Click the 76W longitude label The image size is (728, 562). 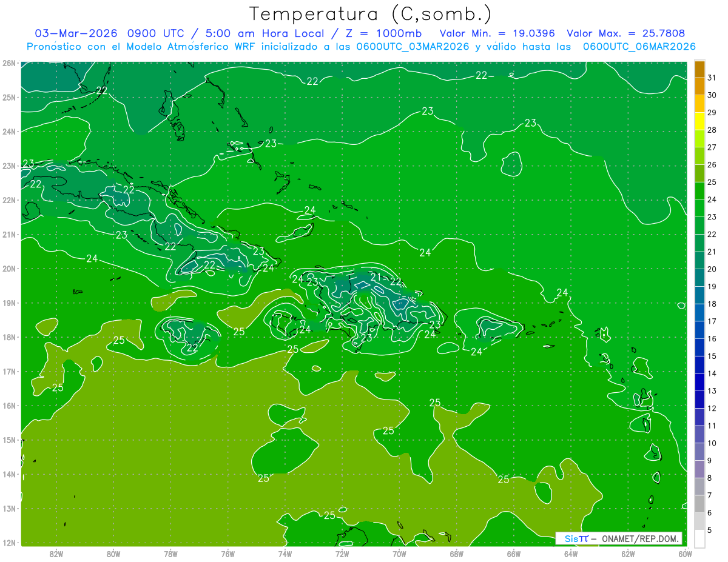pyautogui.click(x=227, y=554)
